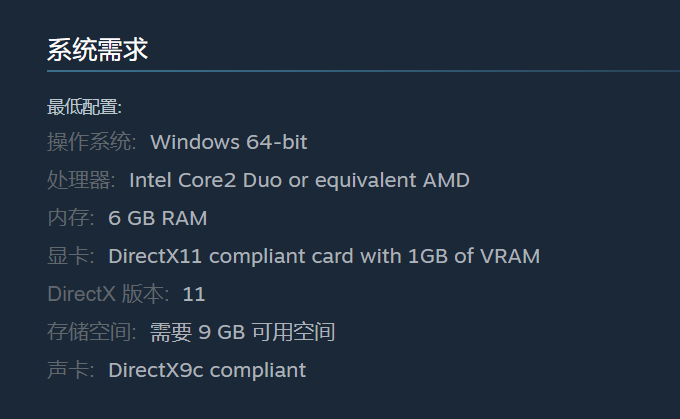Viewport: 680px width, 419px height.
Task: Click the 处理器 label
Action: [x=81, y=180]
